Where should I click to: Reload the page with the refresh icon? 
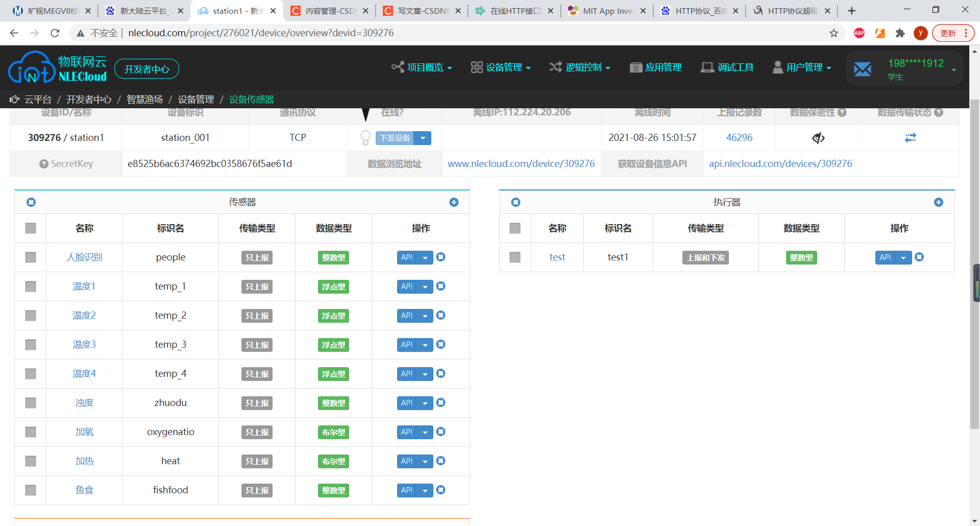tap(55, 33)
